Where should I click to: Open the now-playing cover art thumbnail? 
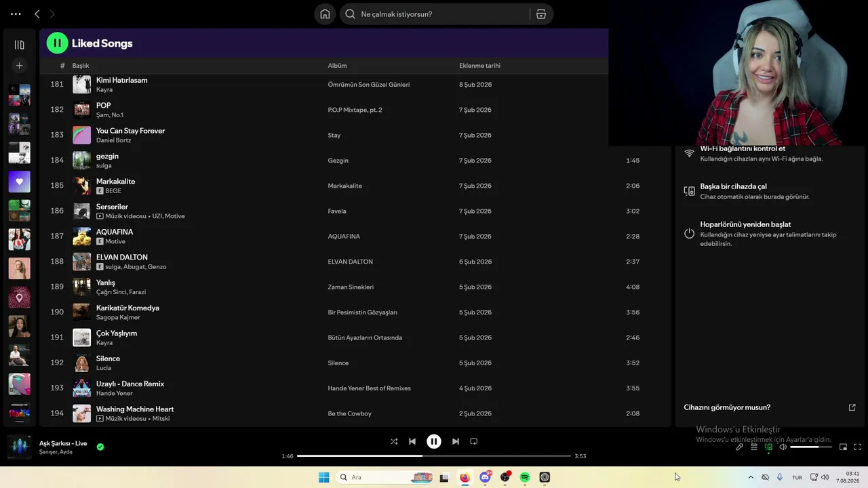click(x=19, y=447)
